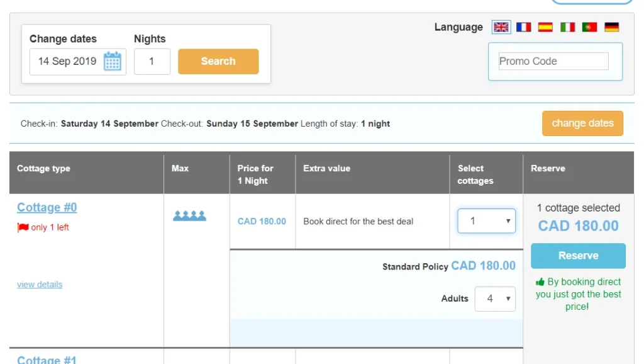Click the four-person max occupancy icon
This screenshot has width=644, height=364.
coord(189,215)
